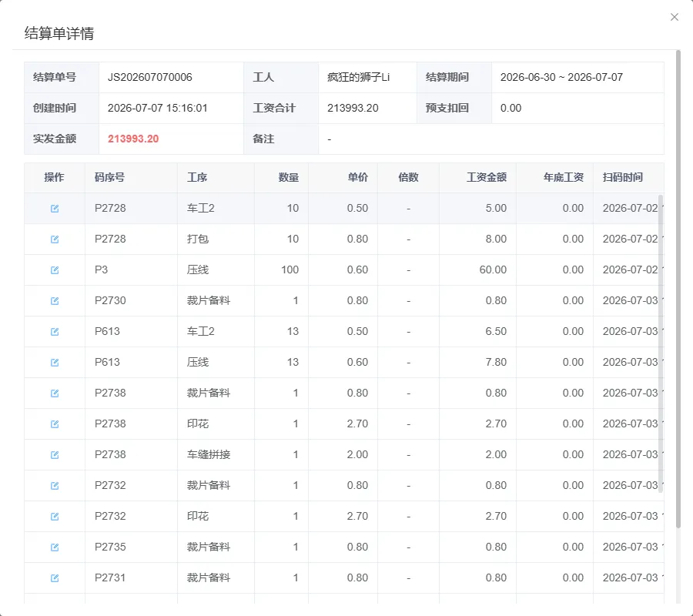The width and height of the screenshot is (693, 616).
Task: Click the 预支扣回 value 0.00
Action: coord(511,109)
